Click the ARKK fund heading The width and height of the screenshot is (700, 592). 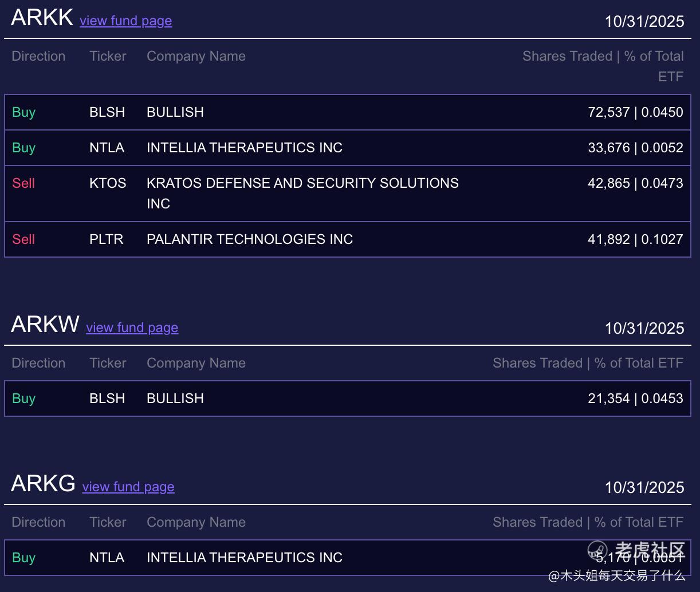point(42,18)
